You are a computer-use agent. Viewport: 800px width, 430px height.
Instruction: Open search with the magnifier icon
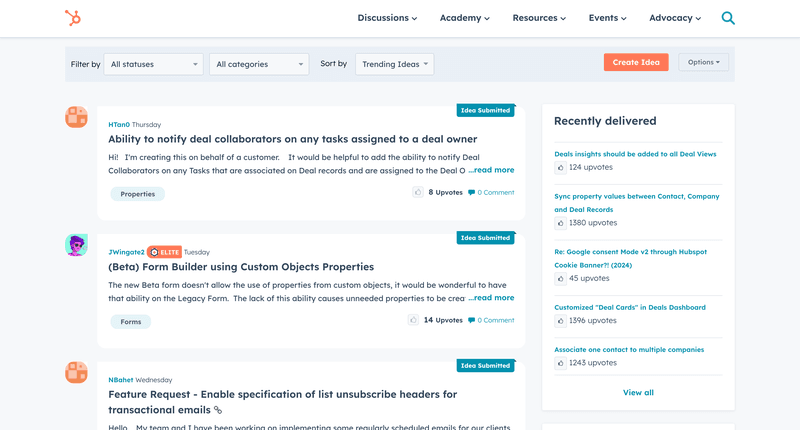coord(728,18)
